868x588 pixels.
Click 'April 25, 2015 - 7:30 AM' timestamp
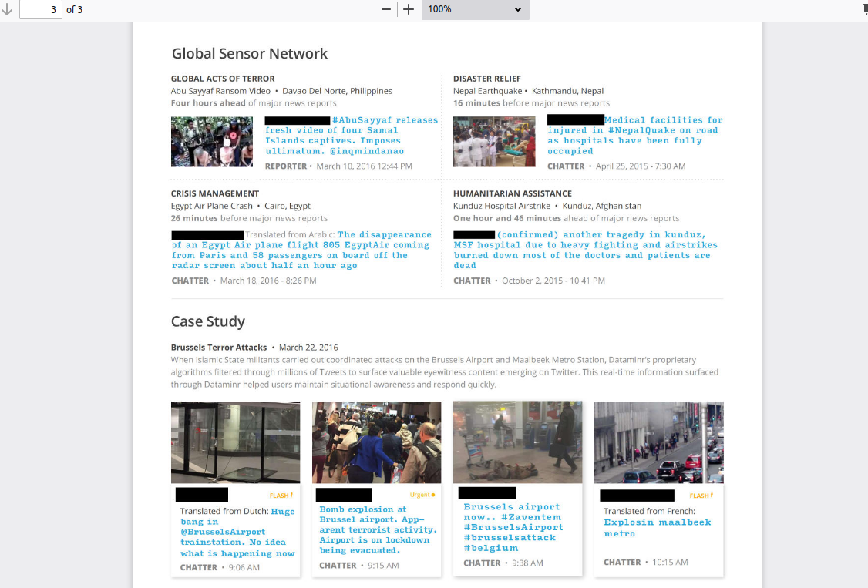641,166
